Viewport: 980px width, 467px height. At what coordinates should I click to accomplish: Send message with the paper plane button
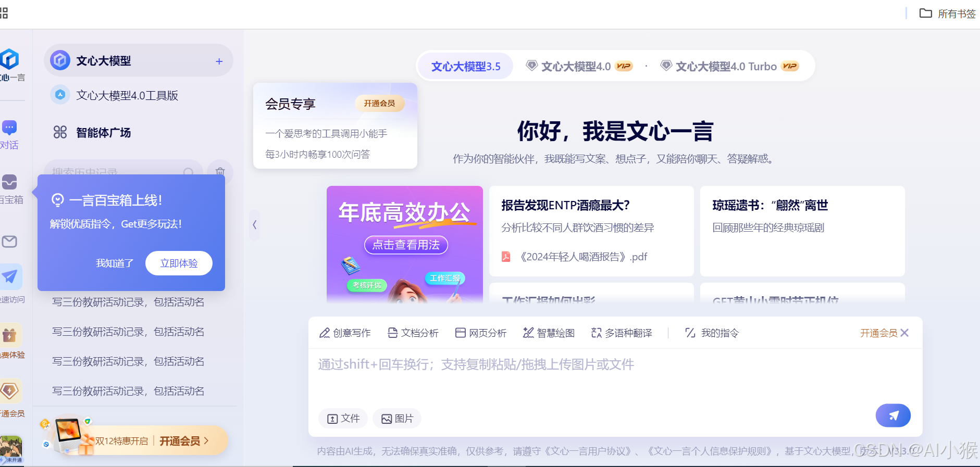(x=893, y=415)
